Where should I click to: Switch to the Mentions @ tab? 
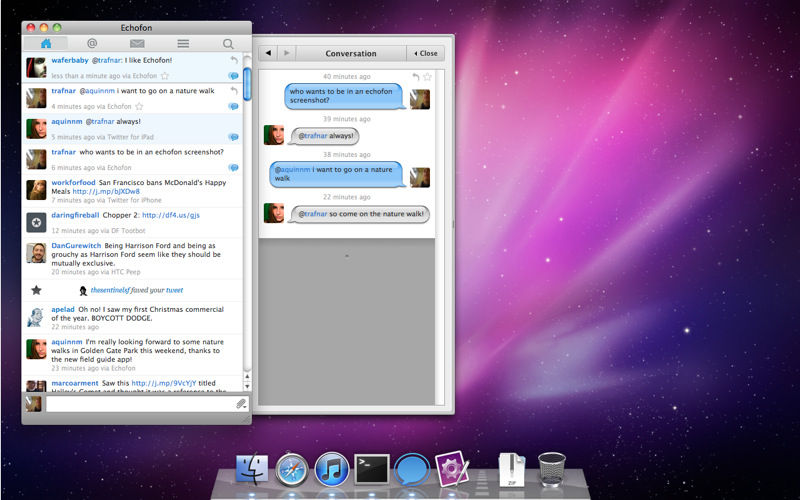point(92,43)
